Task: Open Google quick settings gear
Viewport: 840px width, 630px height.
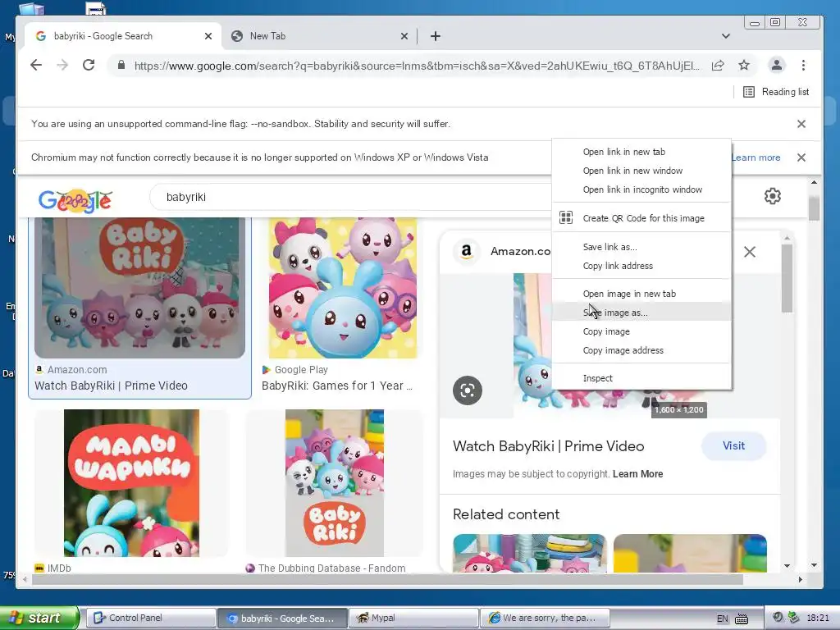Action: coord(772,196)
